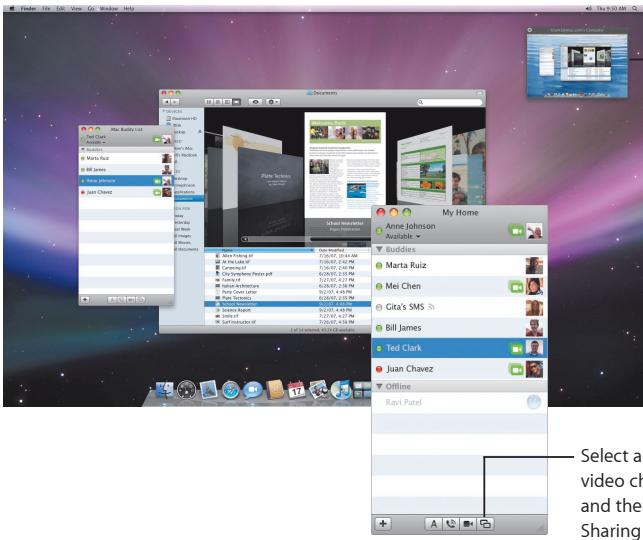Select Juan Chavez in iMac Buddy List
Viewport: 643px width, 540px height.
click(x=126, y=192)
